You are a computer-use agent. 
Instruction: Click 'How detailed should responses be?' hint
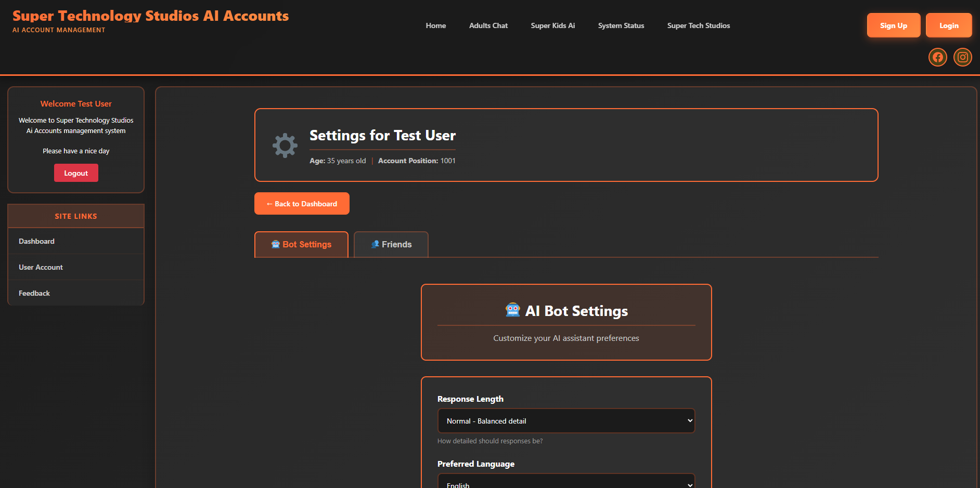click(x=490, y=441)
